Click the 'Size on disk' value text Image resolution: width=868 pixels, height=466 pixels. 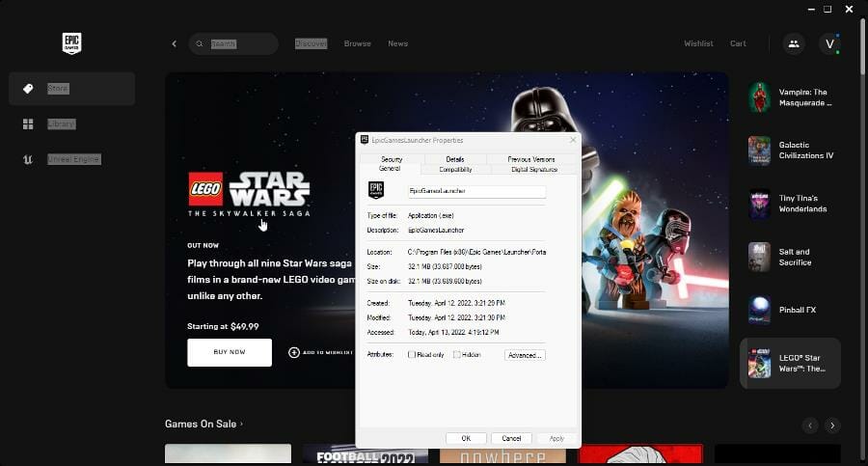[x=445, y=282]
